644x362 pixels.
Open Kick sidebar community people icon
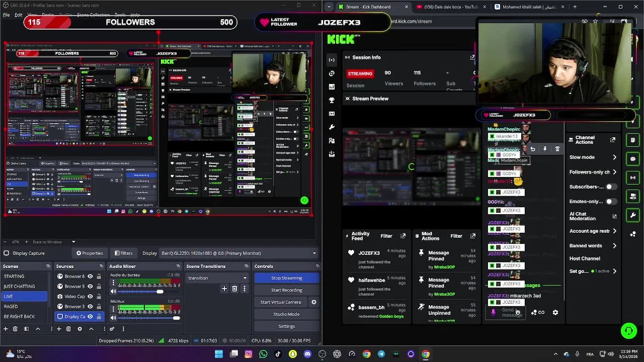coord(332,141)
